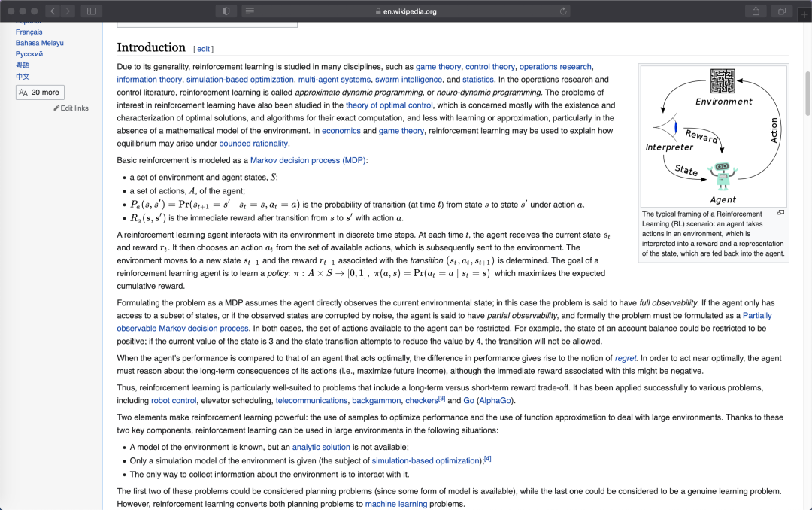The width and height of the screenshot is (812, 510).
Task: Open theory of optimal control link
Action: pyautogui.click(x=389, y=105)
